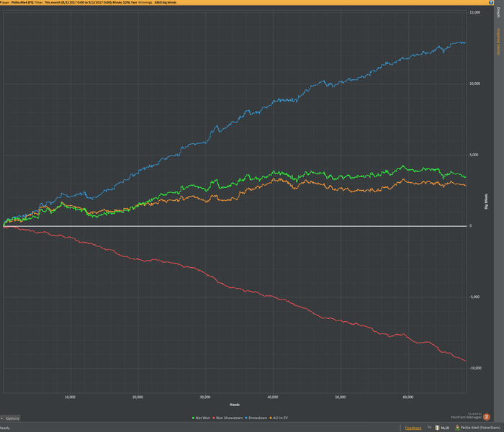
Task: Click the 50,000 hands x-axis label
Action: pyautogui.click(x=341, y=397)
